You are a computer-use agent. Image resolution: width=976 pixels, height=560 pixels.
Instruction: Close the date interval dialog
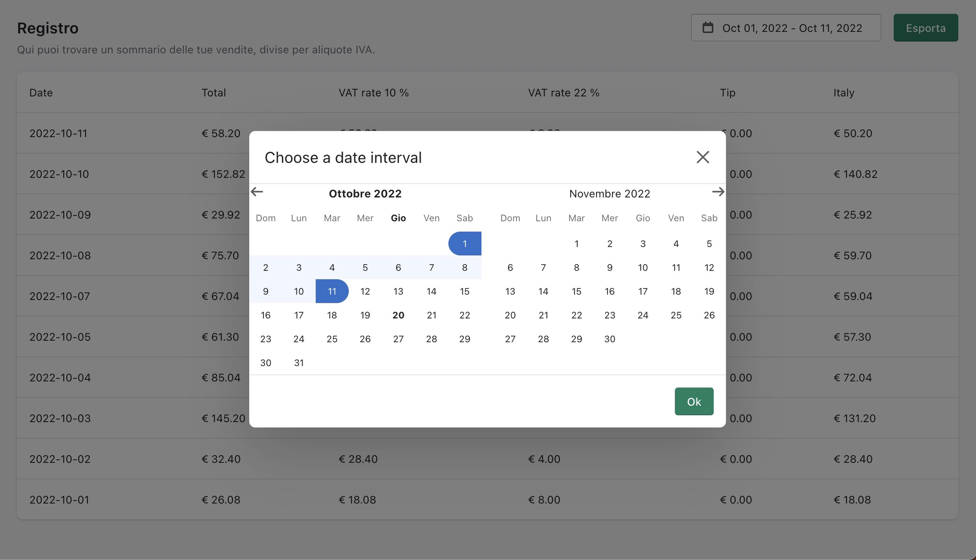click(x=702, y=157)
